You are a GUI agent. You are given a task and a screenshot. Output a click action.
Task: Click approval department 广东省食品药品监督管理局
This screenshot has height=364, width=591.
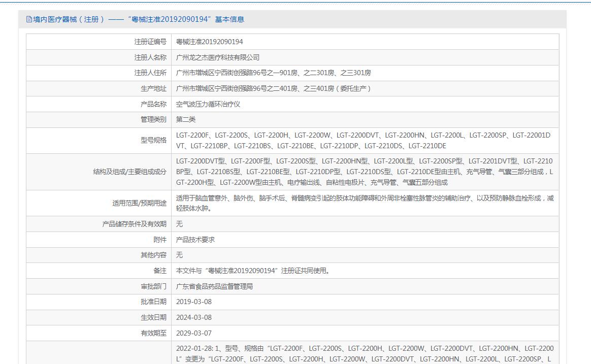point(214,286)
